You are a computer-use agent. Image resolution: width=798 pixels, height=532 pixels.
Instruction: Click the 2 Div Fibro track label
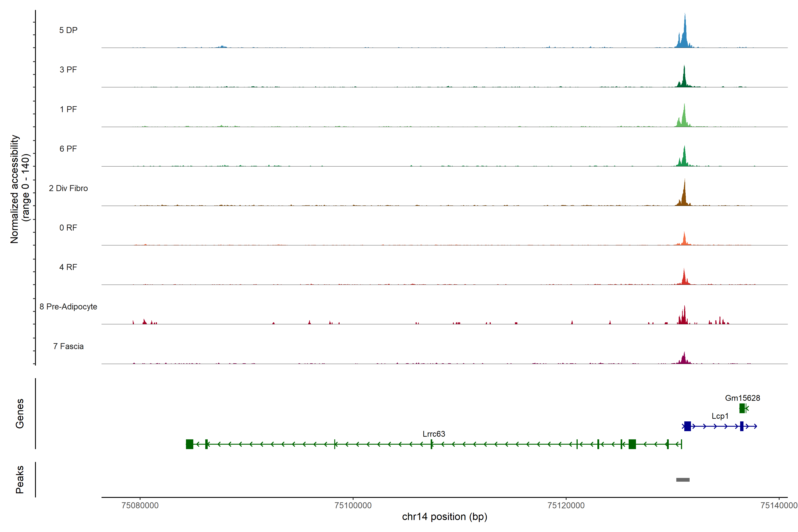[x=68, y=188]
